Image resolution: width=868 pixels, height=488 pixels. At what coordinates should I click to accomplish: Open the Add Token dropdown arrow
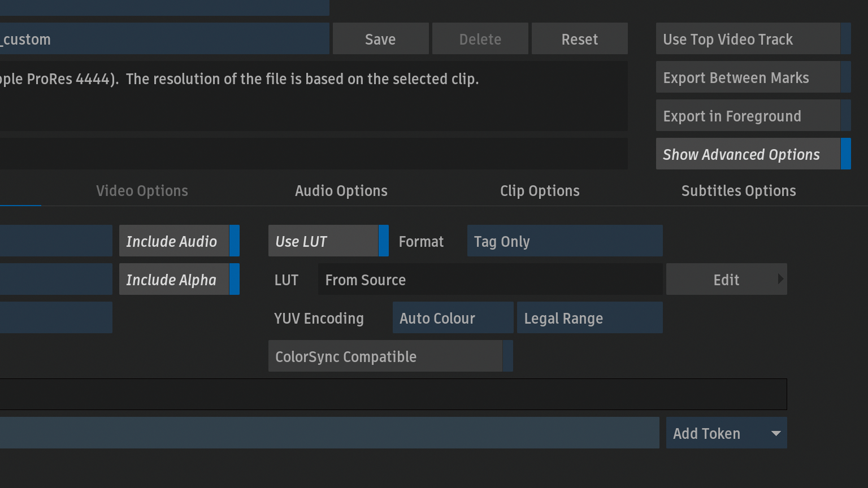tap(775, 433)
